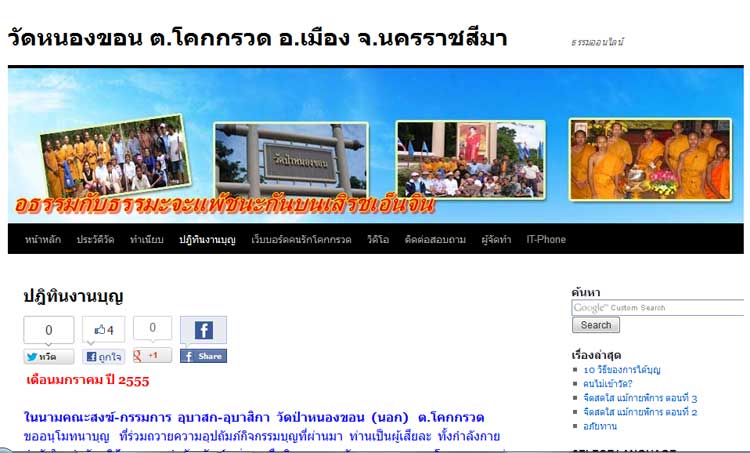
Task: Open the วิดีโอ menu item
Action: (x=378, y=239)
